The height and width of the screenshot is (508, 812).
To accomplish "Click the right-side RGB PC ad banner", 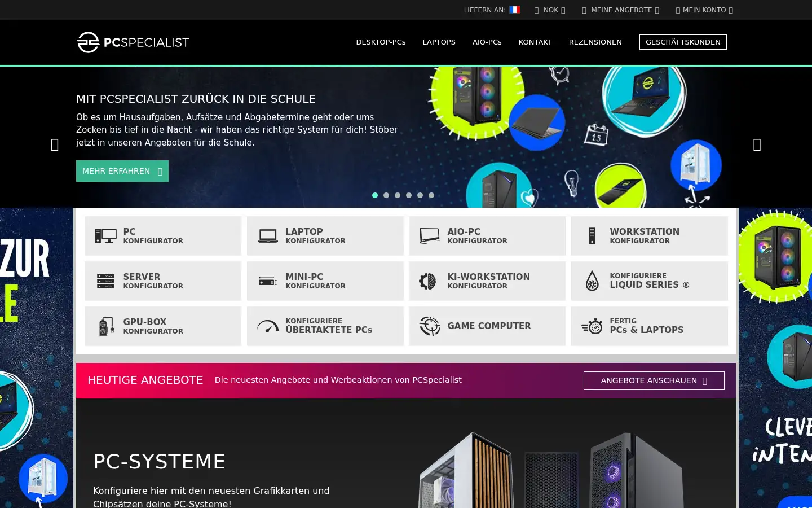I will tap(775, 358).
